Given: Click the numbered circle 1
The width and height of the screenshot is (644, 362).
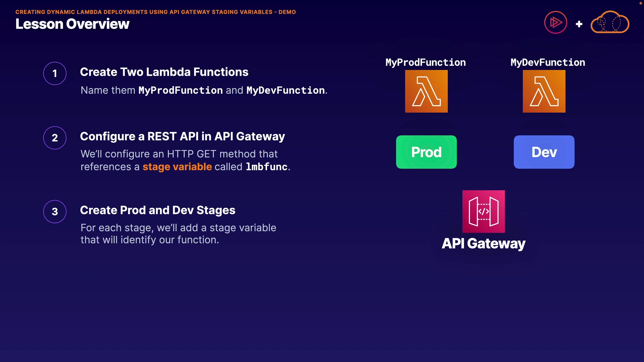Looking at the screenshot, I should (x=55, y=73).
